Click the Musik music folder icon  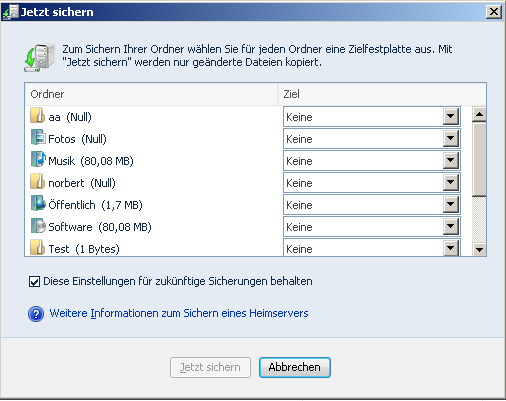(x=38, y=159)
